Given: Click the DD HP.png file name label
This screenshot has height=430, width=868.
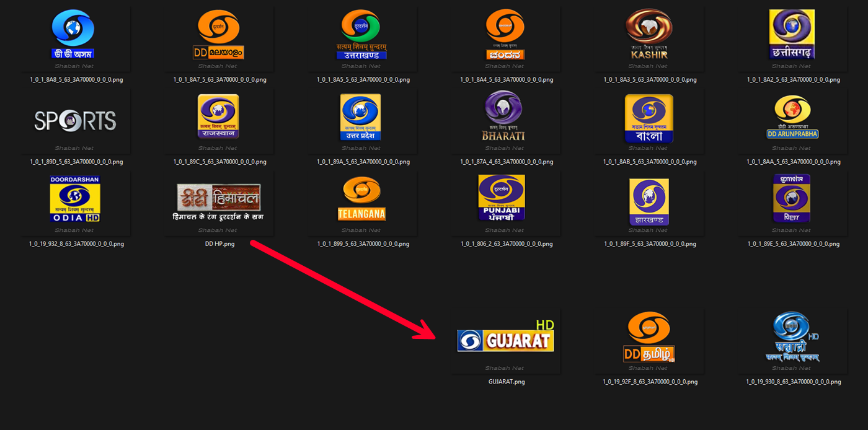Looking at the screenshot, I should 219,244.
